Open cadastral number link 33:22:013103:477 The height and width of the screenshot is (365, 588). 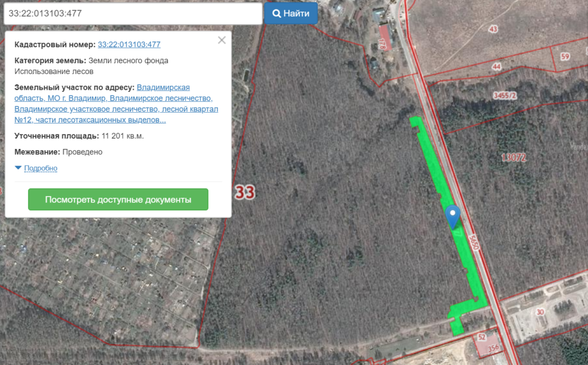point(129,44)
